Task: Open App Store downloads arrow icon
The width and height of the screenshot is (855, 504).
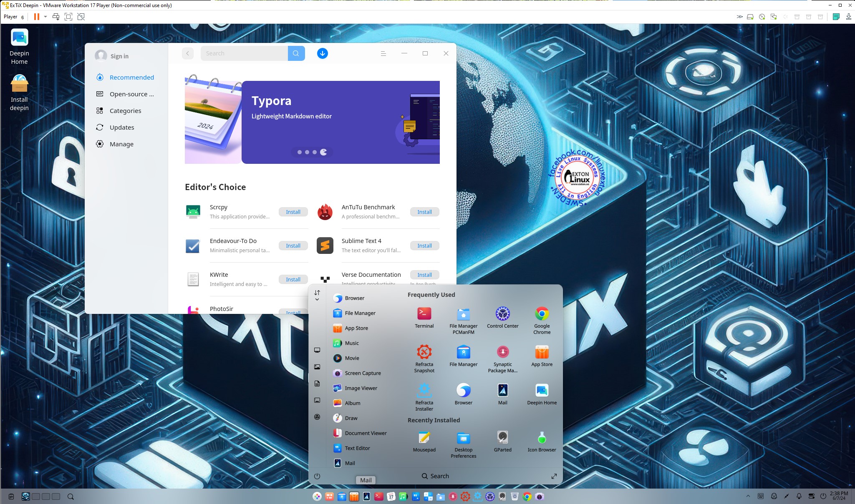Action: [322, 53]
